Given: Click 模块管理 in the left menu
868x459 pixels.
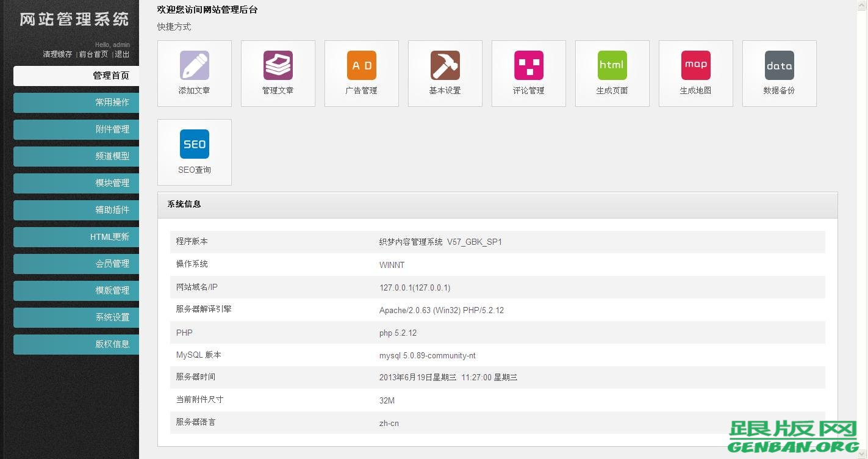Looking at the screenshot, I should tap(76, 183).
